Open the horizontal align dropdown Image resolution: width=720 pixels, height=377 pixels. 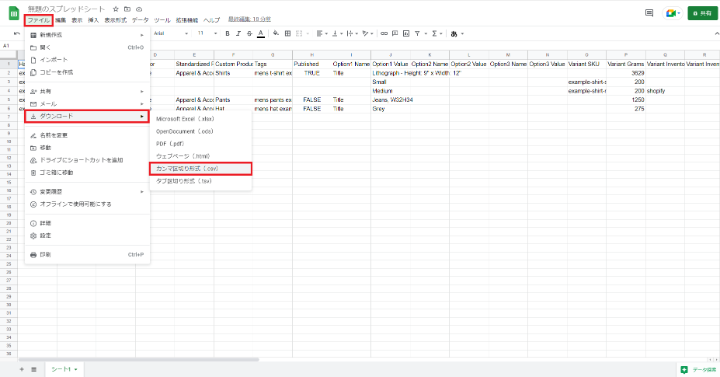point(322,34)
